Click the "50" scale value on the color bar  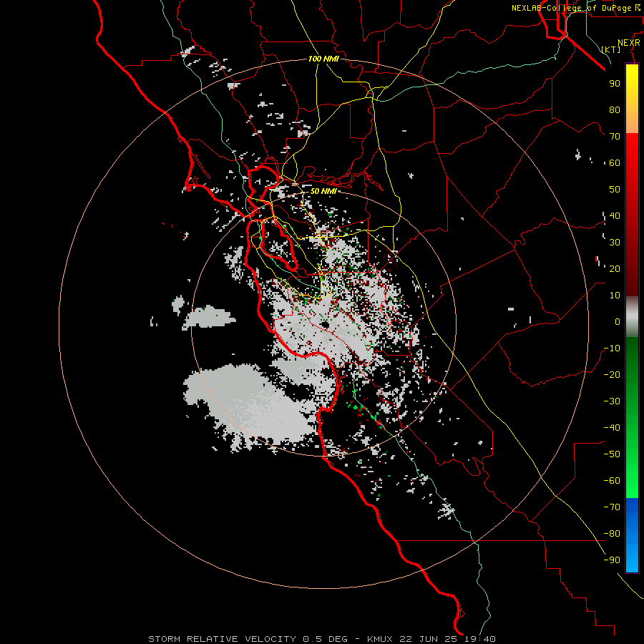point(615,190)
